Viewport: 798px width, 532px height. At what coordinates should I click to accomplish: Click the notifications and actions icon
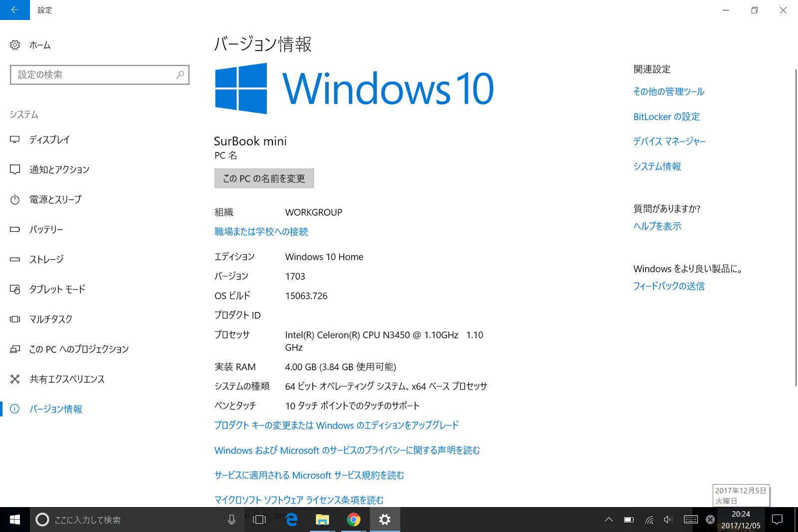point(15,170)
